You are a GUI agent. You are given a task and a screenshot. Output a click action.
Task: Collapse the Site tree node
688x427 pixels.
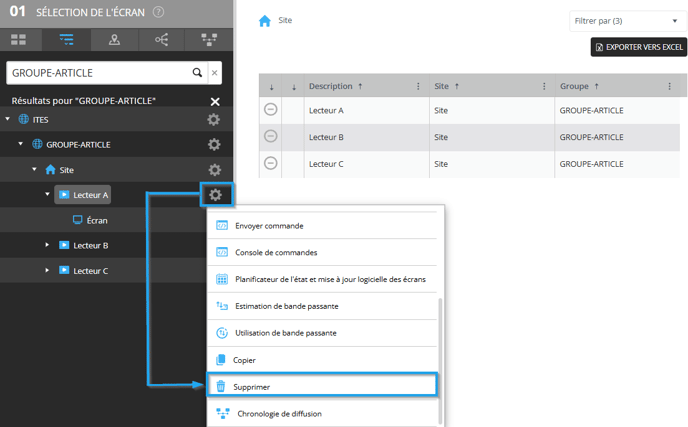(34, 169)
